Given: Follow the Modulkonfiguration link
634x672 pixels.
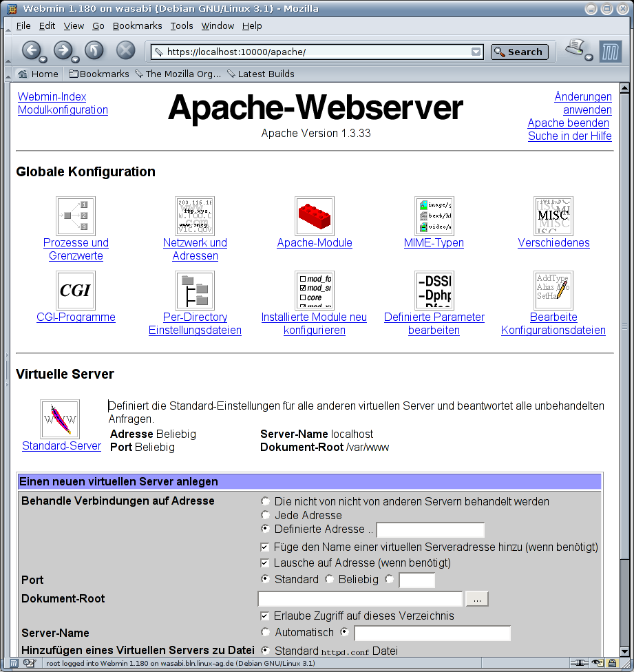Looking at the screenshot, I should [63, 110].
